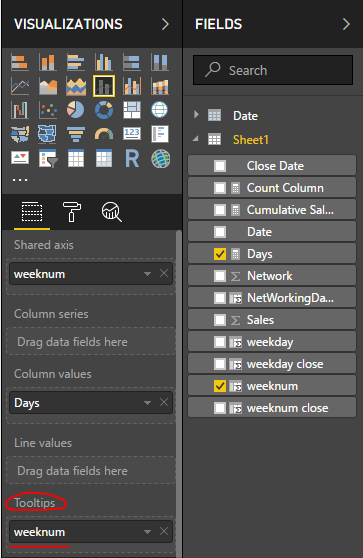Open the more visuals ellipsis menu
The width and height of the screenshot is (363, 558).
(20, 180)
